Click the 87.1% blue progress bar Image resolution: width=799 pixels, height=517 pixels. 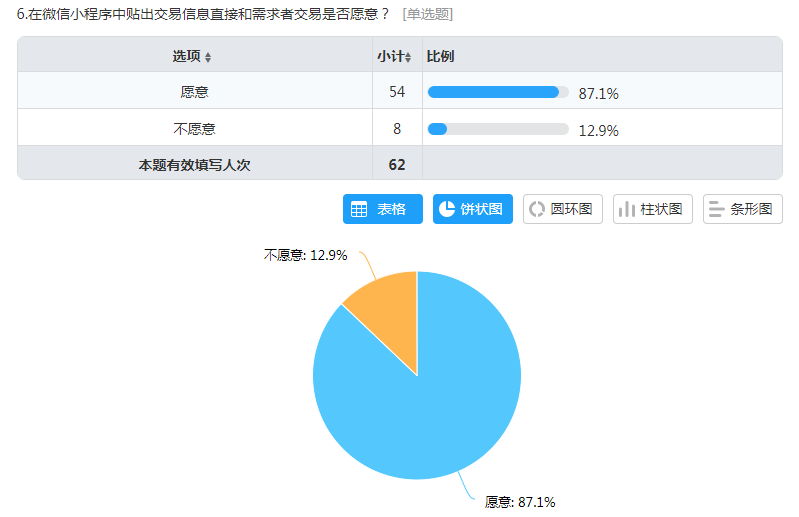(498, 92)
